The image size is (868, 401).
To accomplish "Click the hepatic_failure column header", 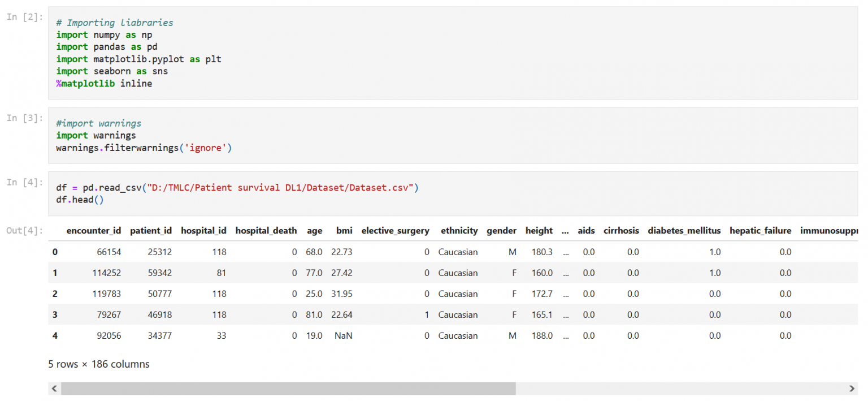I will [760, 231].
